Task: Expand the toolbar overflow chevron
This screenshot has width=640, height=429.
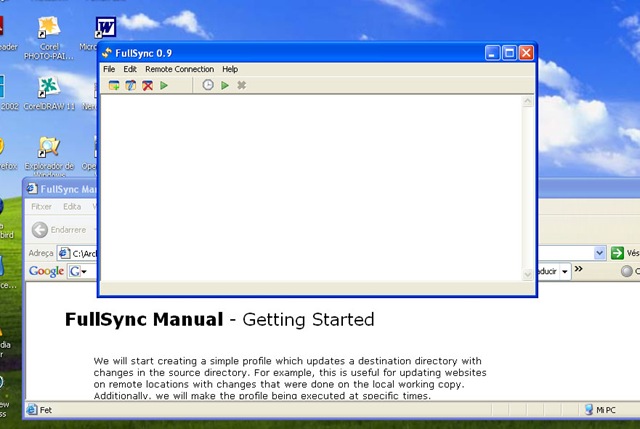Action: (578, 269)
